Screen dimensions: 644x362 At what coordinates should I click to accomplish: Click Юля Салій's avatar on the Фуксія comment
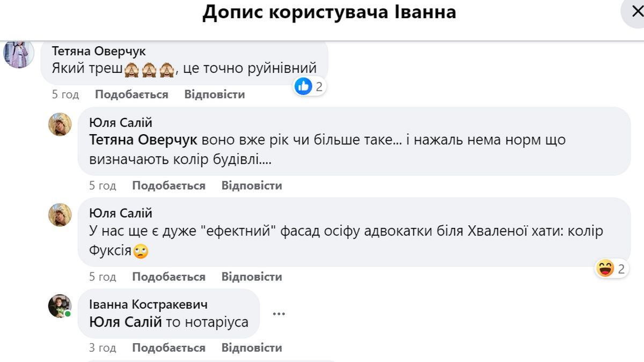click(61, 216)
